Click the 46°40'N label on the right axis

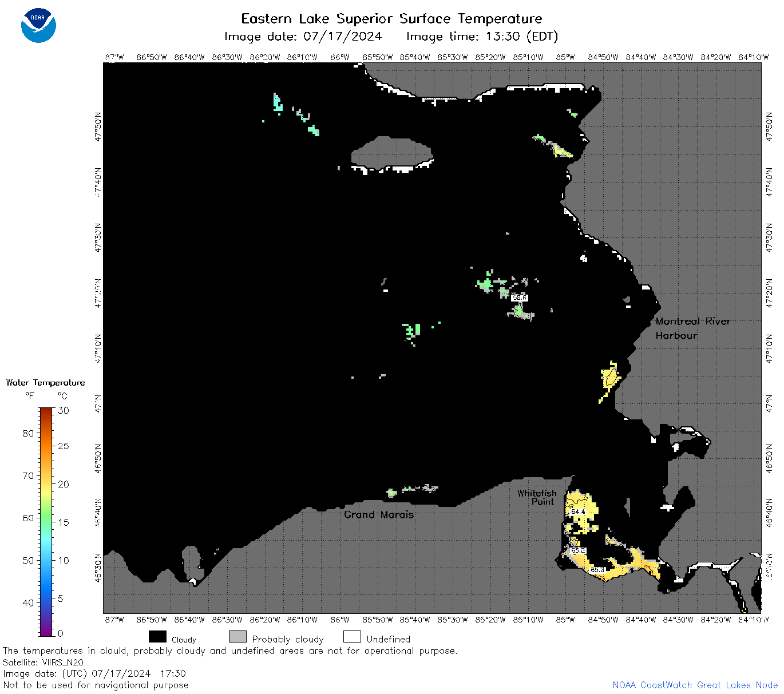pos(769,512)
